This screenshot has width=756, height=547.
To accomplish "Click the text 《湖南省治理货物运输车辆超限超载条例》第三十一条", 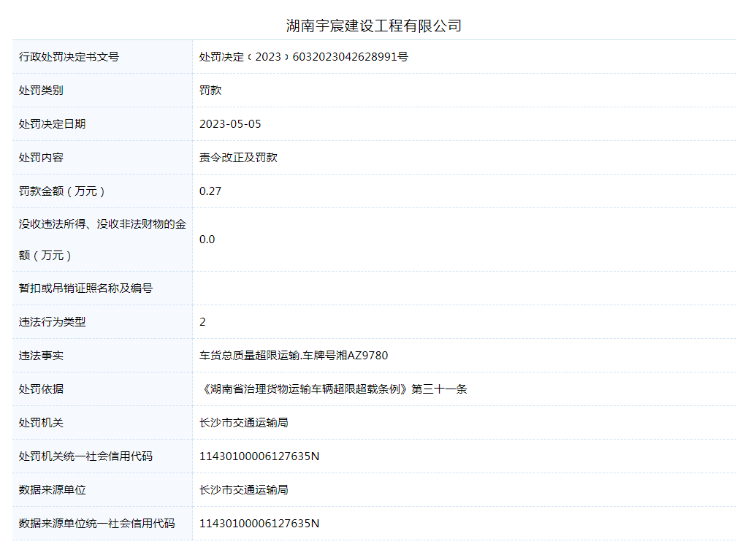I will 333,389.
